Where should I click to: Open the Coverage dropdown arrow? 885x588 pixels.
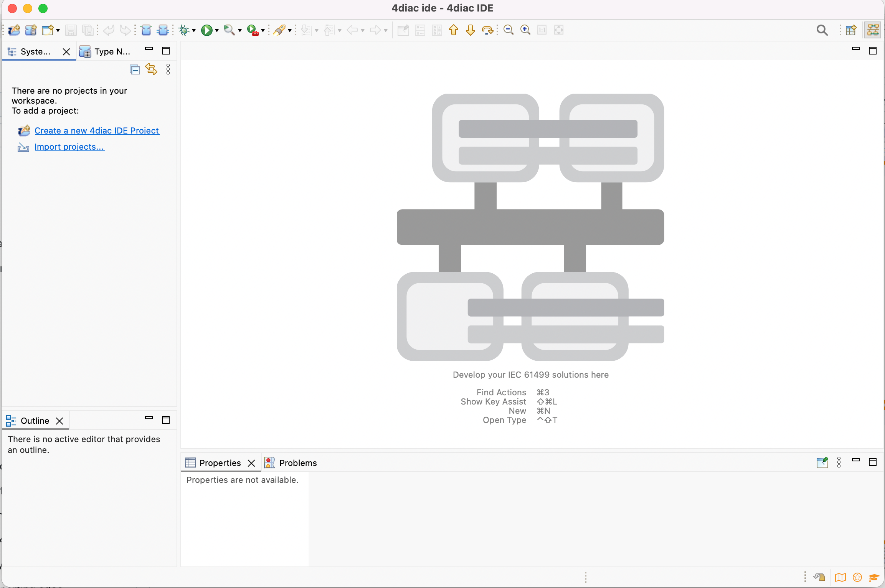point(240,31)
